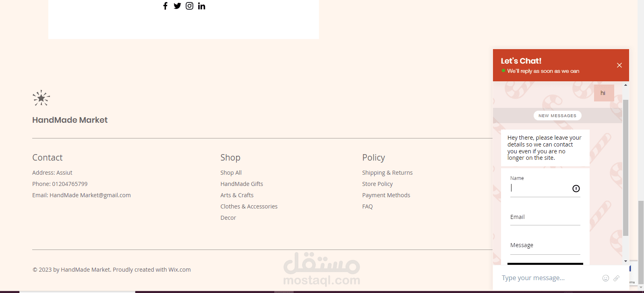Click the 'We'll reply as soon as we can' status
This screenshot has width=644, height=293.
point(543,71)
